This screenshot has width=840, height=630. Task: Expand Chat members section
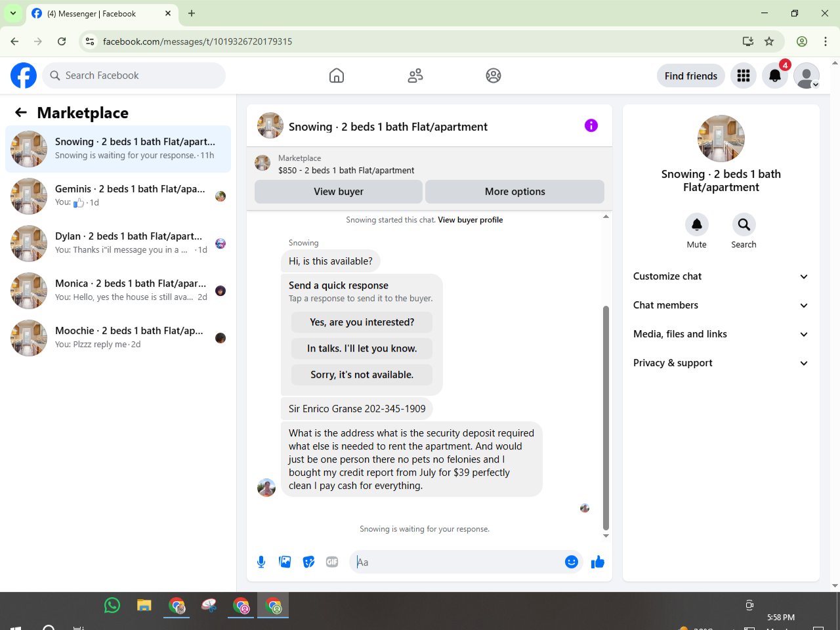pos(721,305)
